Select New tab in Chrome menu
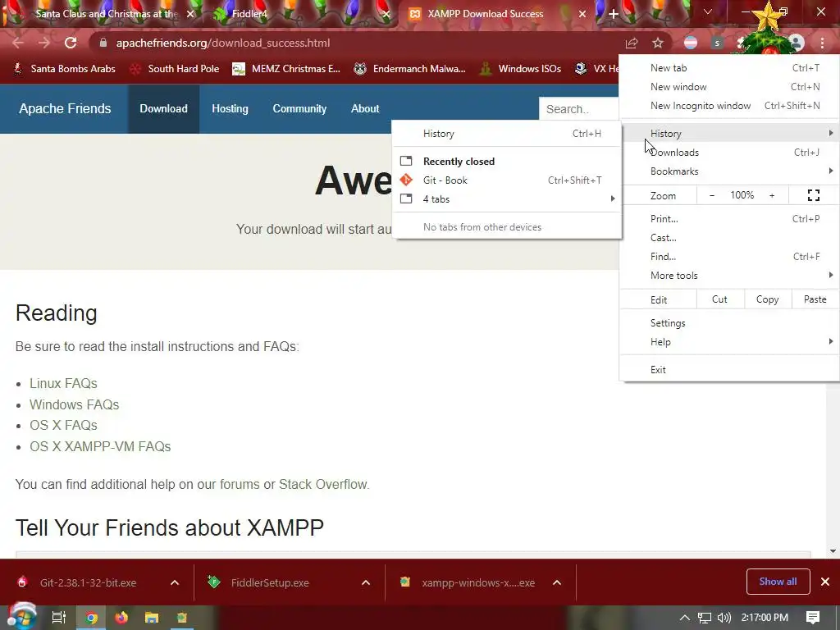 pyautogui.click(x=729, y=67)
